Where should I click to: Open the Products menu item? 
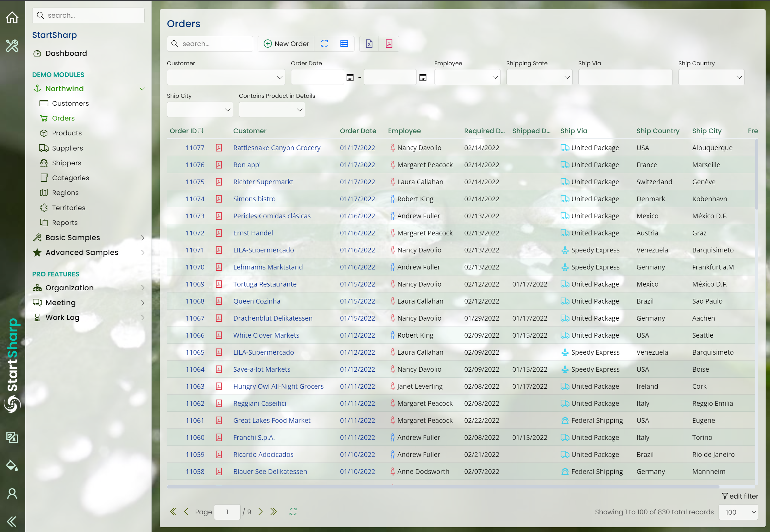(67, 133)
